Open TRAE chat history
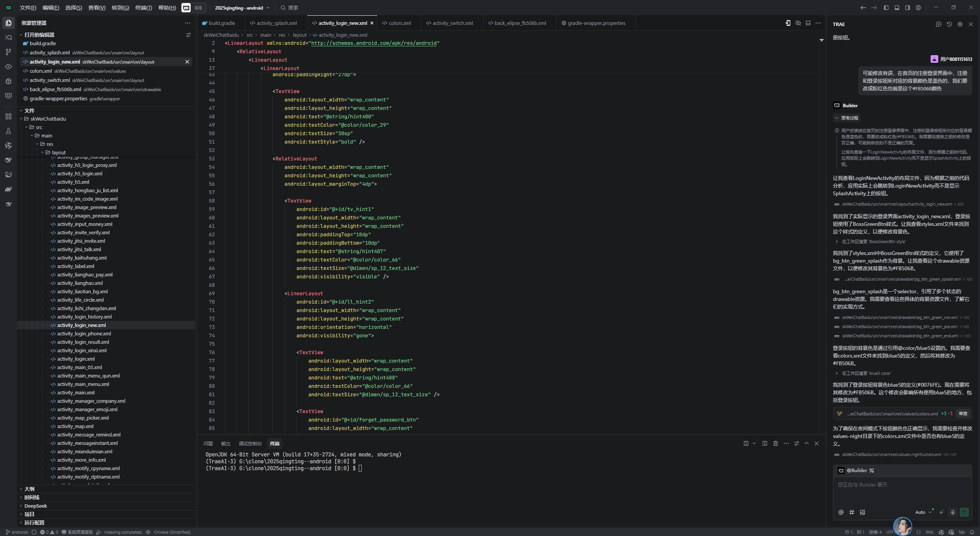The width and height of the screenshot is (980, 536). (949, 24)
